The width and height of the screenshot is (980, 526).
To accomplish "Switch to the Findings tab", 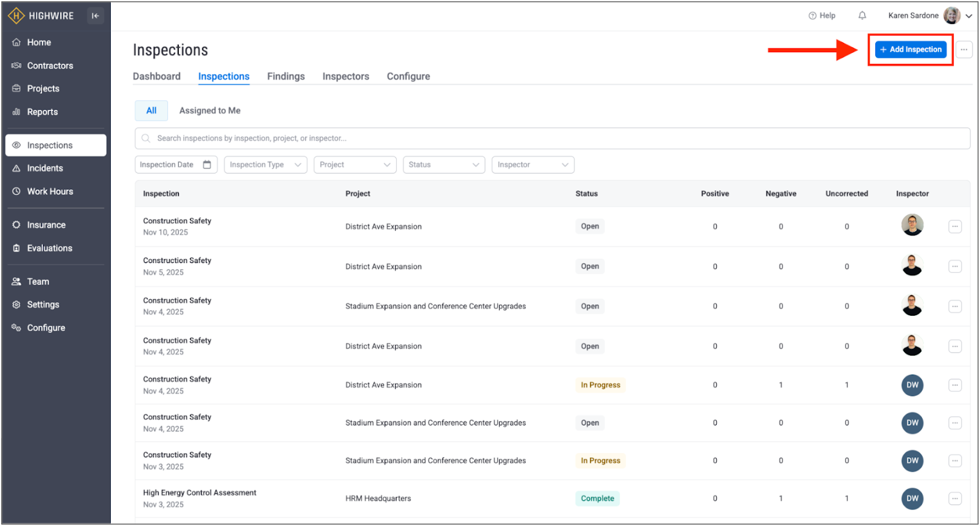I will coord(285,77).
